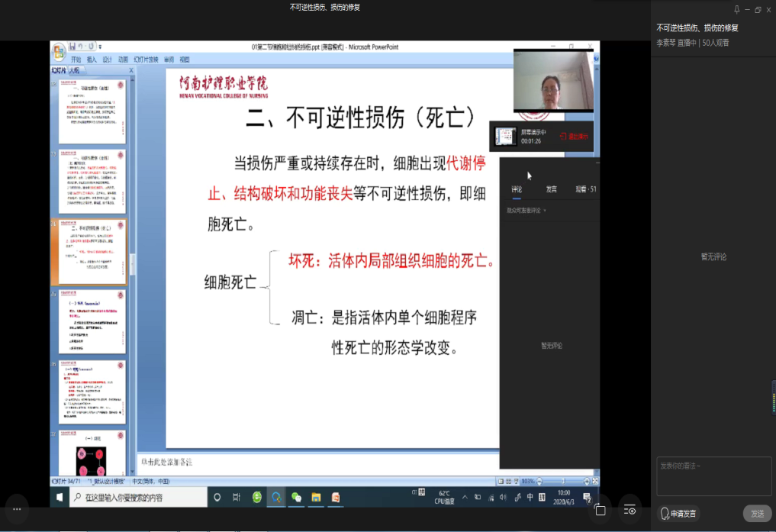Click the Save icon in quick access toolbar
This screenshot has height=532, width=776.
72,47
